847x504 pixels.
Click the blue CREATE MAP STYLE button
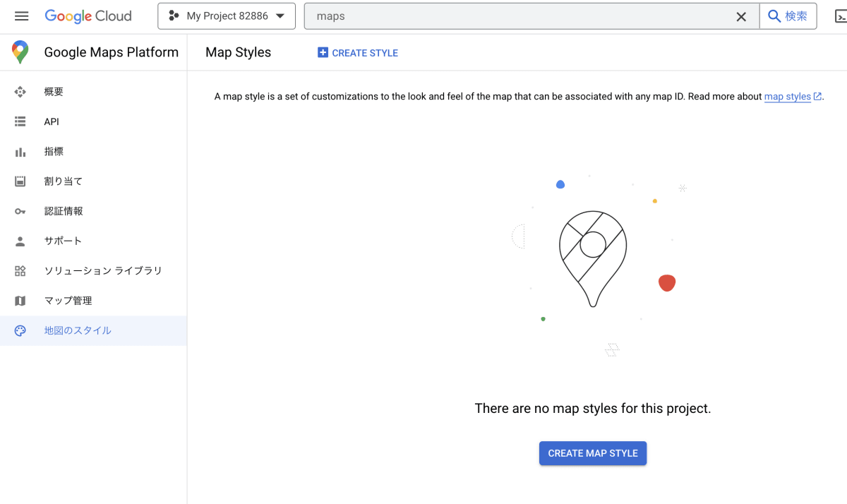(593, 453)
